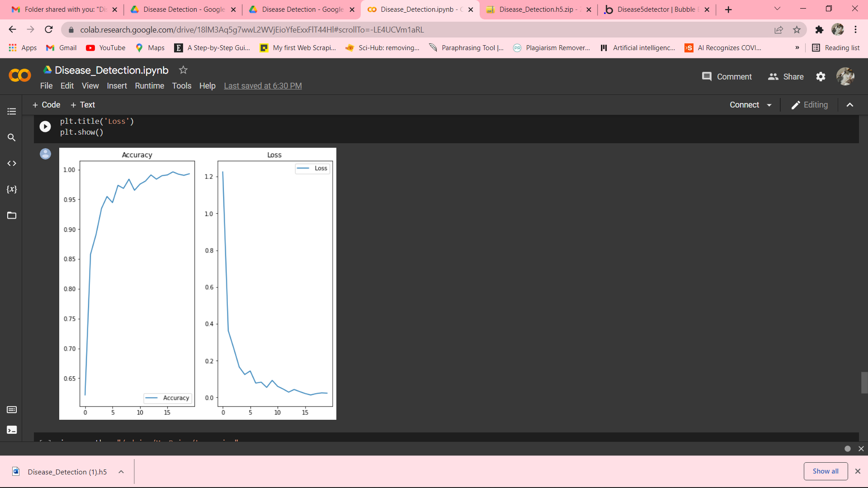Open the variables inspector icon
This screenshot has height=488, width=868.
[12, 189]
